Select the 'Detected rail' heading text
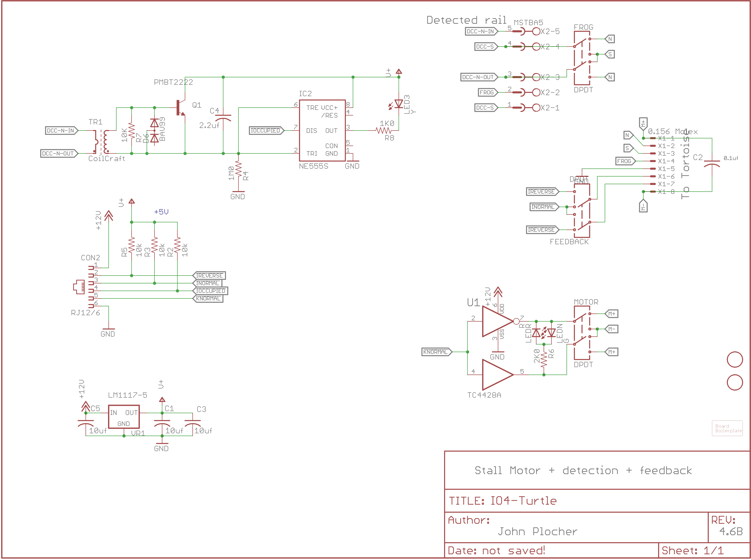Image resolution: width=751 pixels, height=560 pixels. click(x=466, y=20)
